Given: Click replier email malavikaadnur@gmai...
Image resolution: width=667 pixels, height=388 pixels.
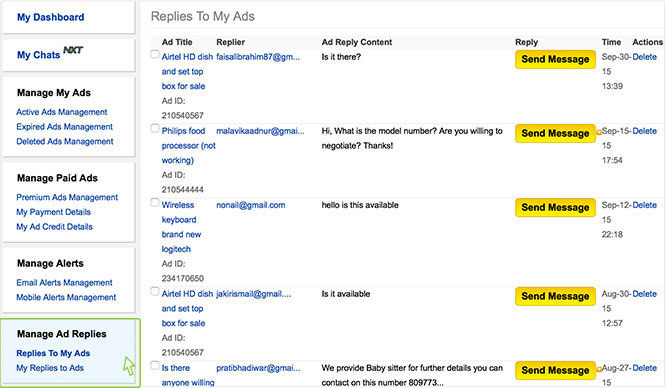Looking at the screenshot, I should (260, 131).
